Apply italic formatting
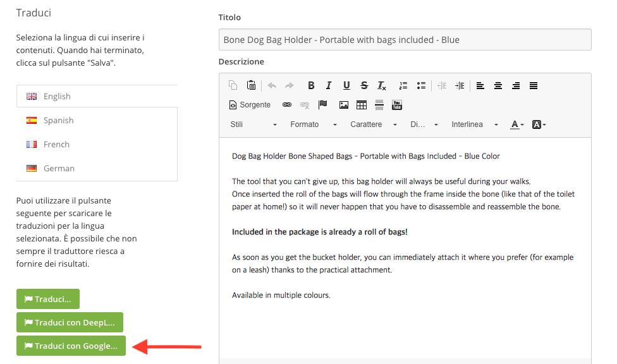 click(329, 86)
